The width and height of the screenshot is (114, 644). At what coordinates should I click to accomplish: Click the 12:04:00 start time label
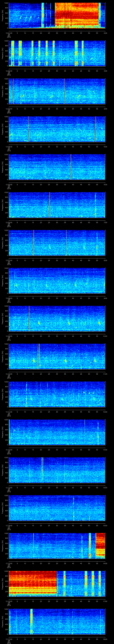coord(9,147)
